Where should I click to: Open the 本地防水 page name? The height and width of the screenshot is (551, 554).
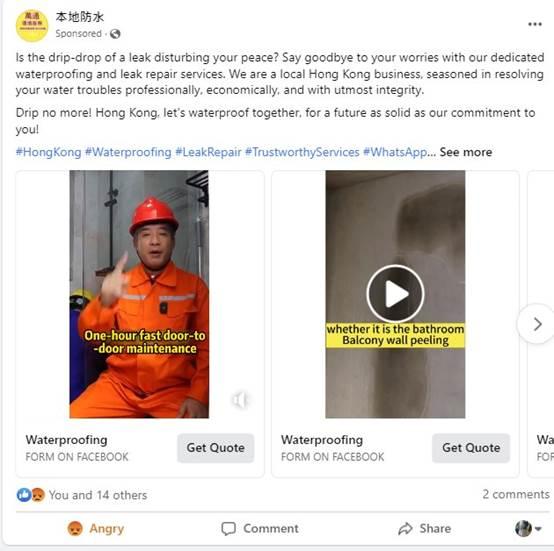pyautogui.click(x=79, y=17)
